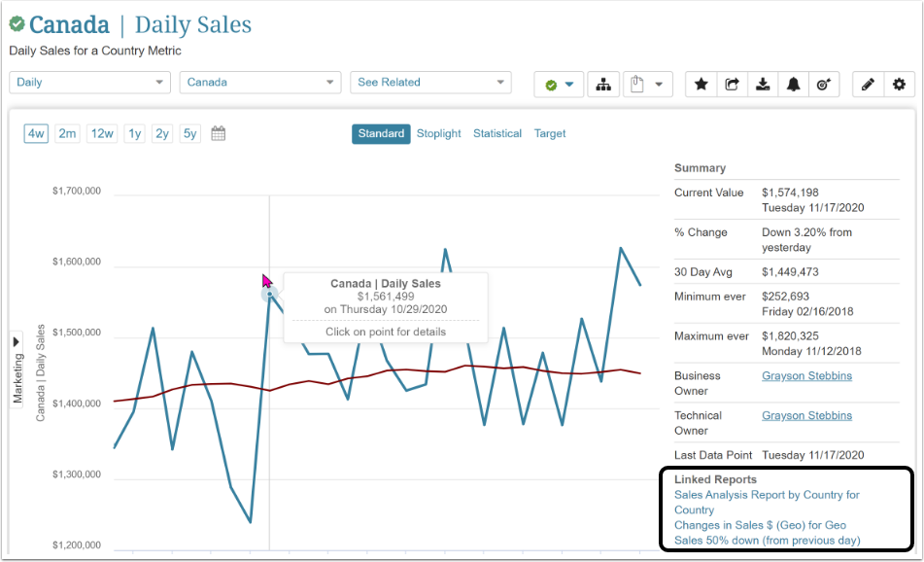Select the 12w time range tab
This screenshot has width=924, height=562.
tap(101, 133)
